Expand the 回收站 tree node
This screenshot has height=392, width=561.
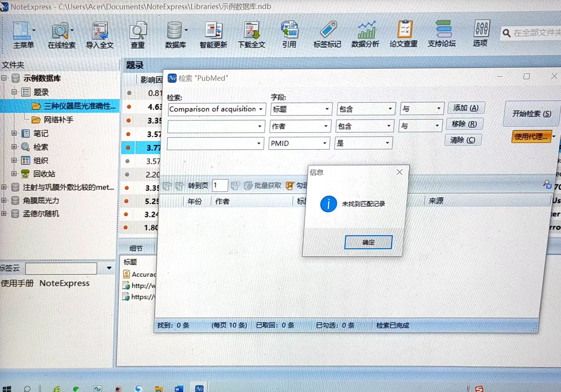click(x=14, y=174)
